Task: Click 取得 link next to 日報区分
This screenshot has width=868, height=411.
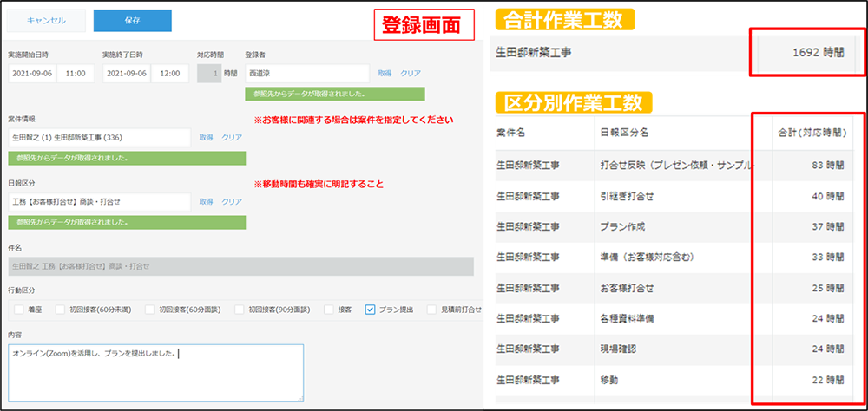Action: click(206, 202)
